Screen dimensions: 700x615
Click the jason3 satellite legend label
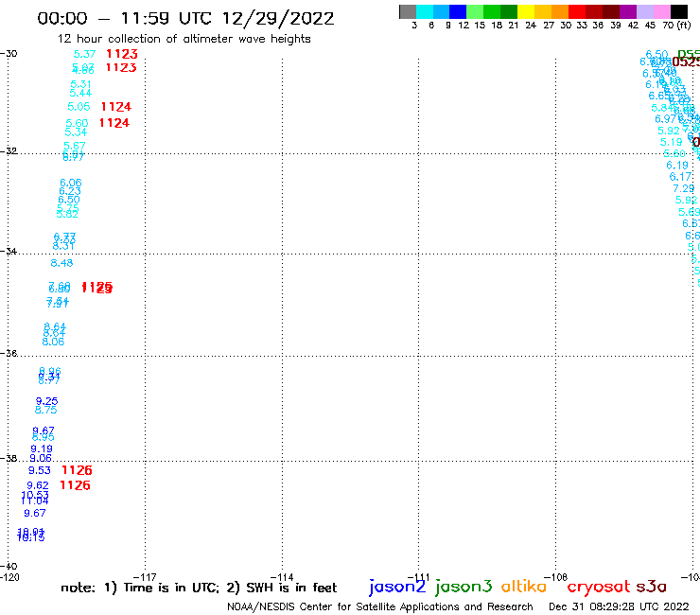[x=464, y=587]
